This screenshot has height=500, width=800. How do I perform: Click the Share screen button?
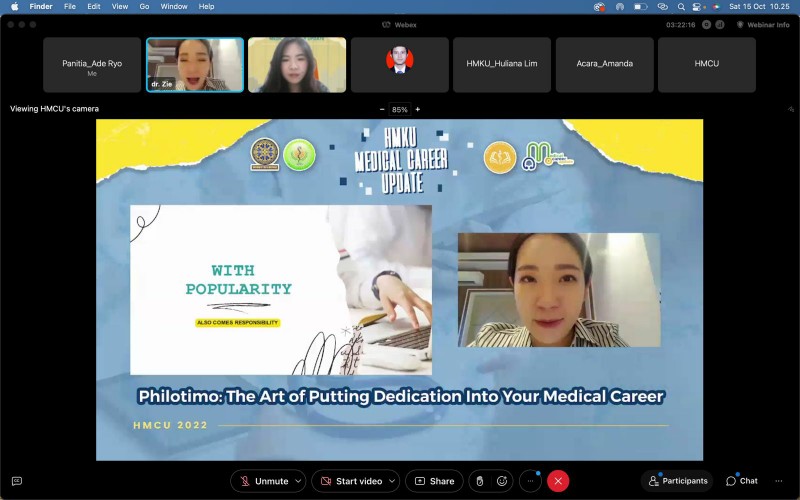(x=434, y=481)
